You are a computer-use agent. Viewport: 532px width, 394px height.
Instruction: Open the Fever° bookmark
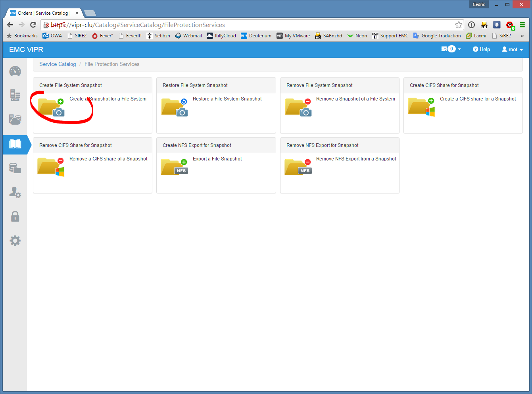(102, 36)
